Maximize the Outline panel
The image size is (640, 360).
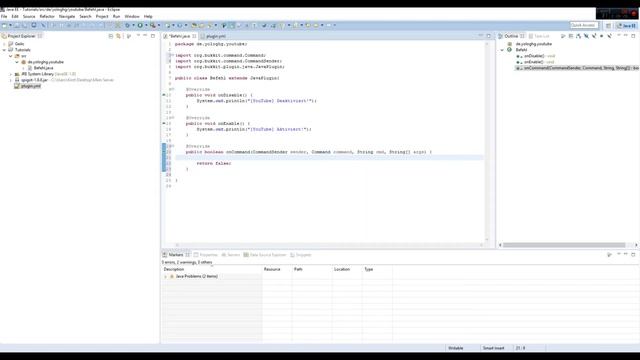633,36
